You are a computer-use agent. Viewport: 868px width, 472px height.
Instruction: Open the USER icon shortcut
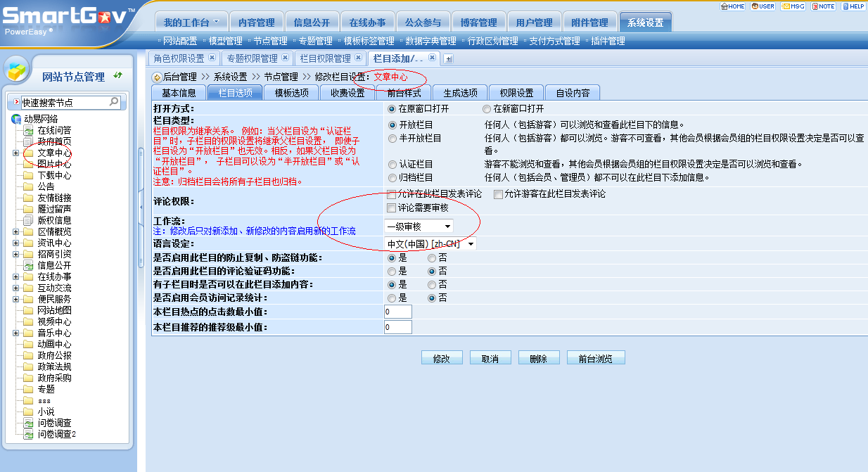tap(762, 6)
